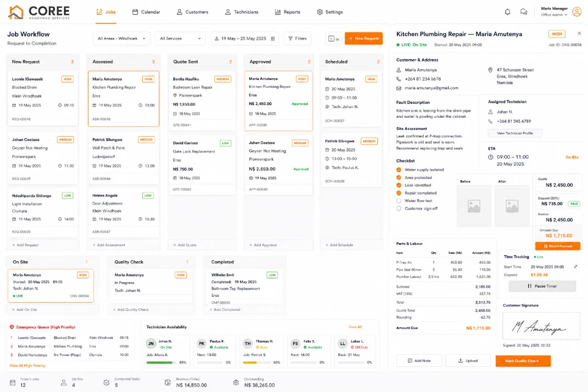Open View Technician Profile
Image resolution: width=588 pixels, height=392 pixels.
[x=515, y=133]
